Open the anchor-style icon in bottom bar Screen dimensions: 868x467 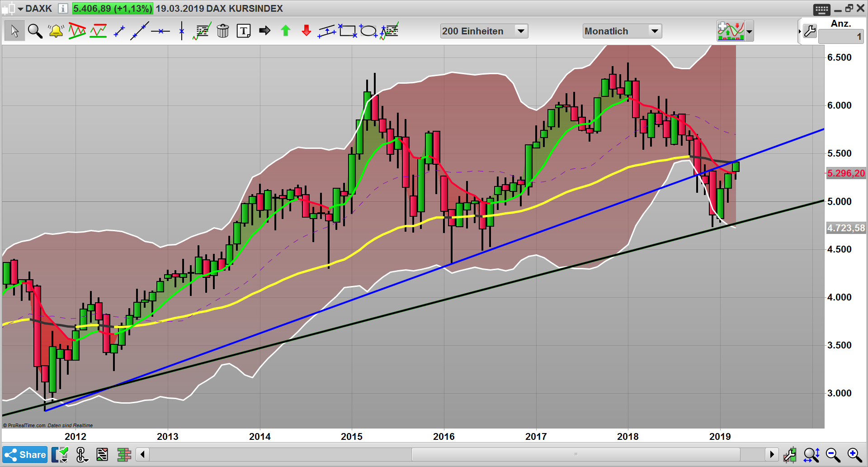pyautogui.click(x=81, y=455)
